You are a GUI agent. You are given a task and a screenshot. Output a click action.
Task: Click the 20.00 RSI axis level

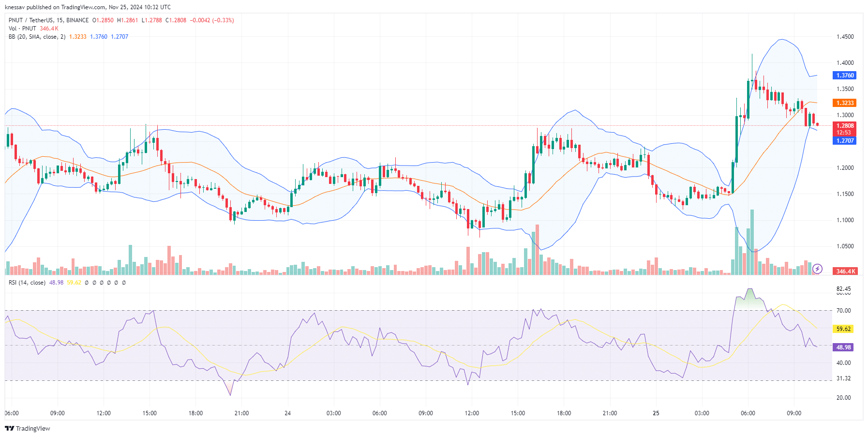click(x=844, y=398)
